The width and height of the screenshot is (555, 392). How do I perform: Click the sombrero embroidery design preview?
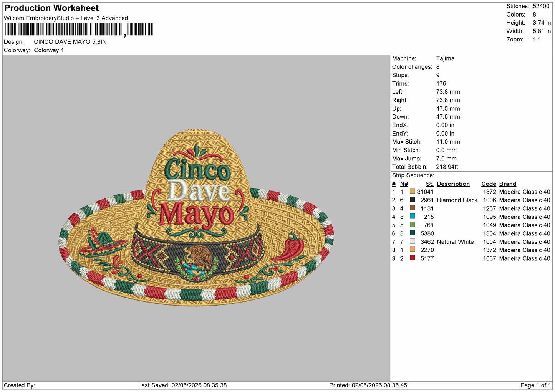coord(196,218)
